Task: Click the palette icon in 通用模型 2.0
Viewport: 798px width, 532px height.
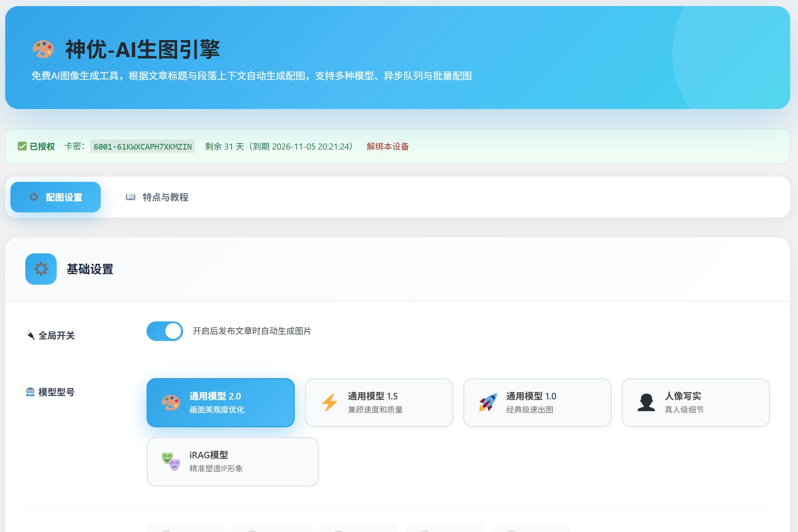Action: [171, 402]
